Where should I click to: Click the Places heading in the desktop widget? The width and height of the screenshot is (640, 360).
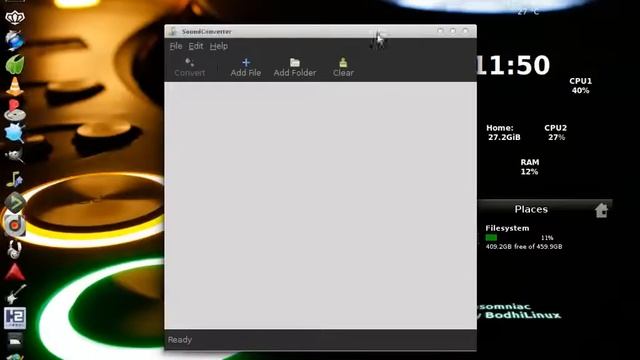(x=531, y=209)
